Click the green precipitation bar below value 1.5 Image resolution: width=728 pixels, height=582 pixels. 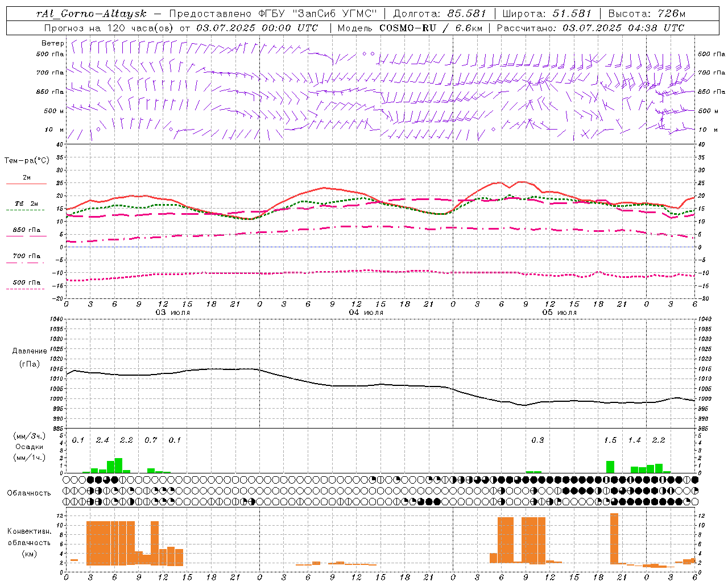pos(610,467)
